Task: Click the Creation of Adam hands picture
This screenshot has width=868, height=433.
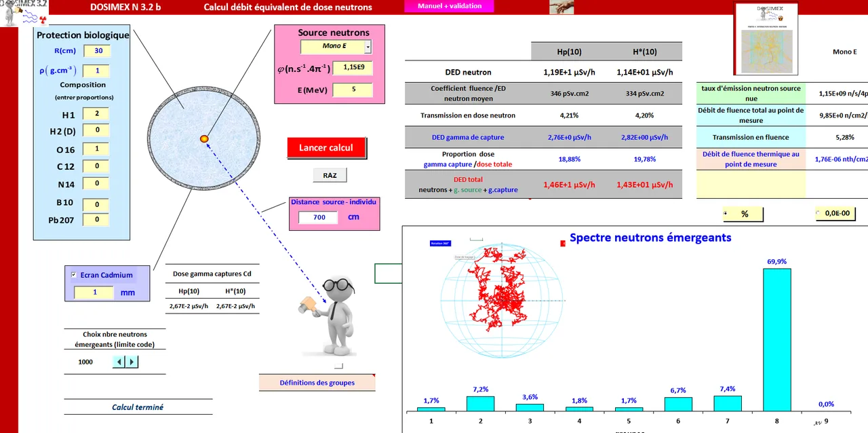Action: click(562, 7)
